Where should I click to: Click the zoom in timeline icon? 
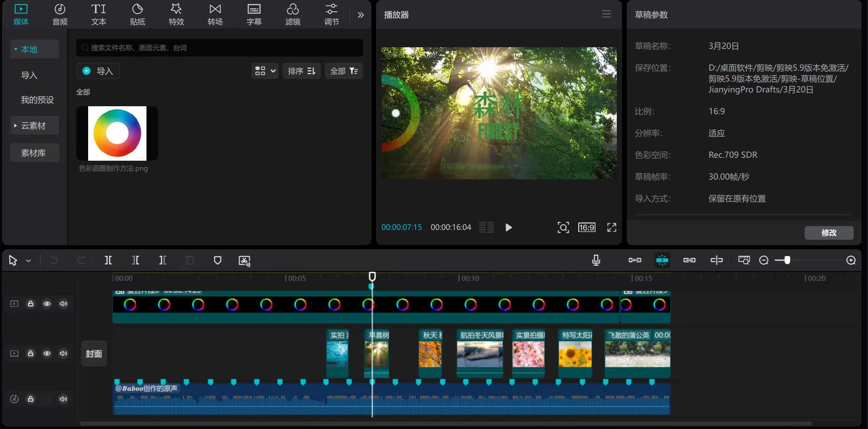[851, 260]
